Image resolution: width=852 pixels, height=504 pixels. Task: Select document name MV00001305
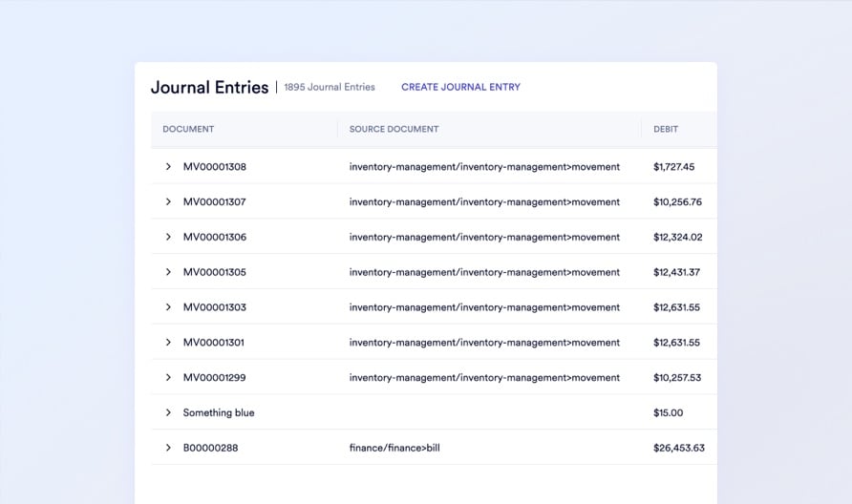click(215, 272)
